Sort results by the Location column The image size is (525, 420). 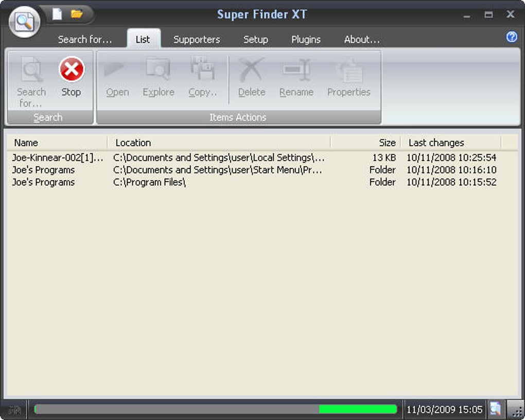(x=219, y=143)
